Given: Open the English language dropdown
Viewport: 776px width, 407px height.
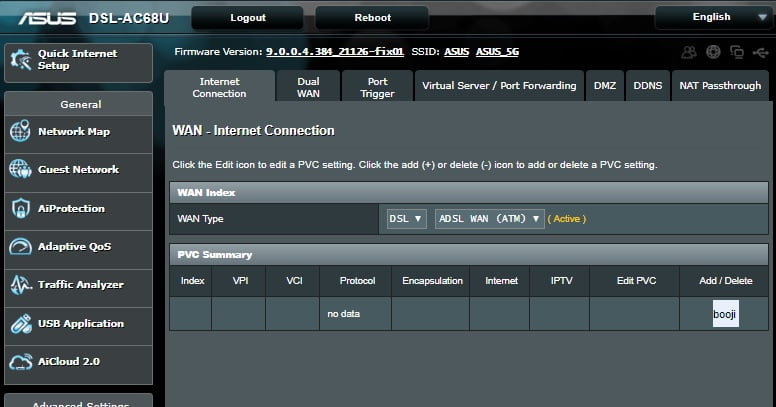Looking at the screenshot, I should pyautogui.click(x=714, y=17).
